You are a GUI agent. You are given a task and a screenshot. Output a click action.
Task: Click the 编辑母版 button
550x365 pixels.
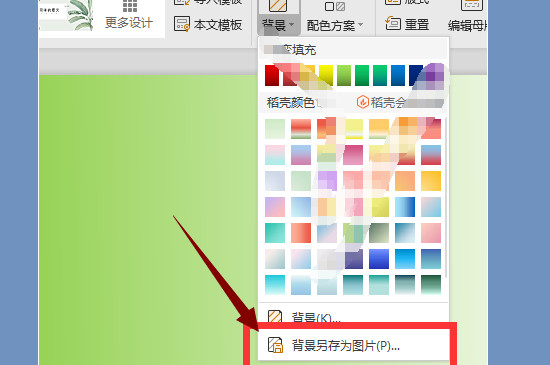468,17
